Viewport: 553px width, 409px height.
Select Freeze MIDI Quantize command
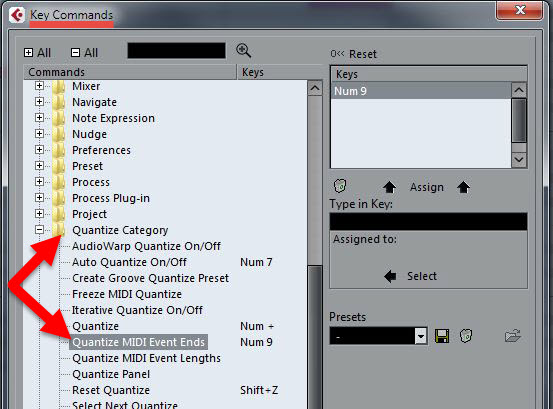(127, 294)
